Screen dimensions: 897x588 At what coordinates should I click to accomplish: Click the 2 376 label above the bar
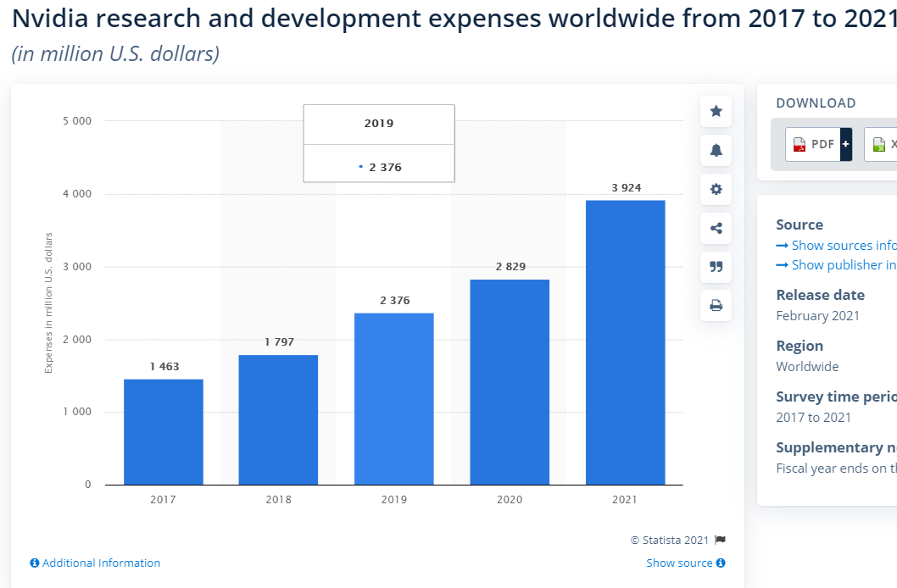(x=395, y=300)
